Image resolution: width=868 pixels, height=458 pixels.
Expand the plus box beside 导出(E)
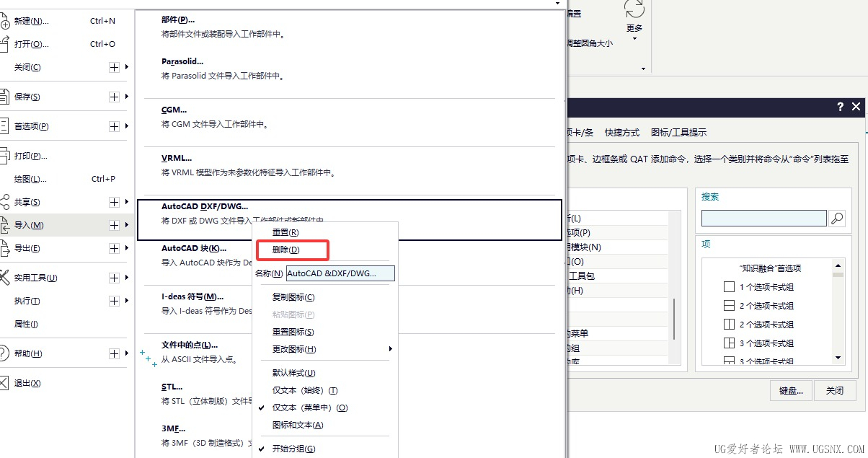point(114,248)
